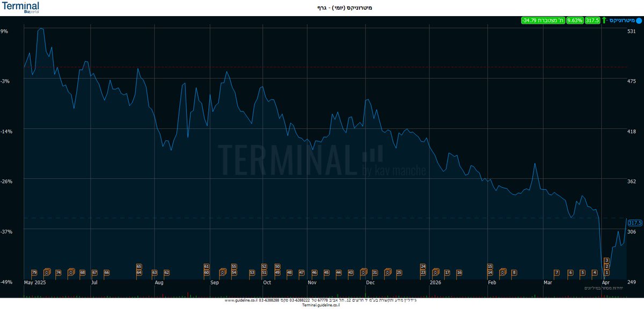This screenshot has width=644, height=310.
Task: Open event flag 46
Action: point(314,272)
